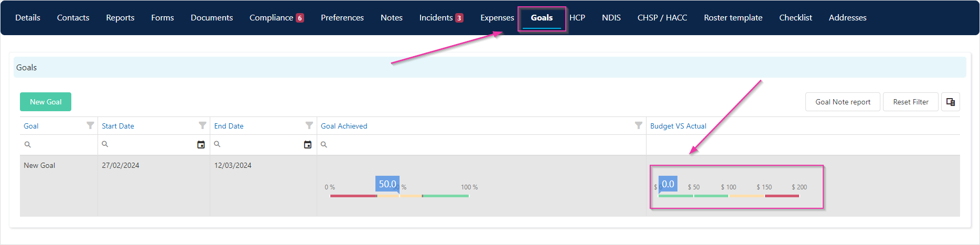Click the Goal search magnifier icon
The width and height of the screenshot is (980, 245).
pyautogui.click(x=28, y=144)
